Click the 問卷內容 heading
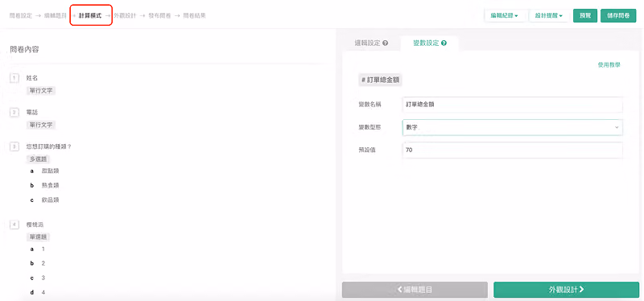The image size is (644, 301). point(24,50)
